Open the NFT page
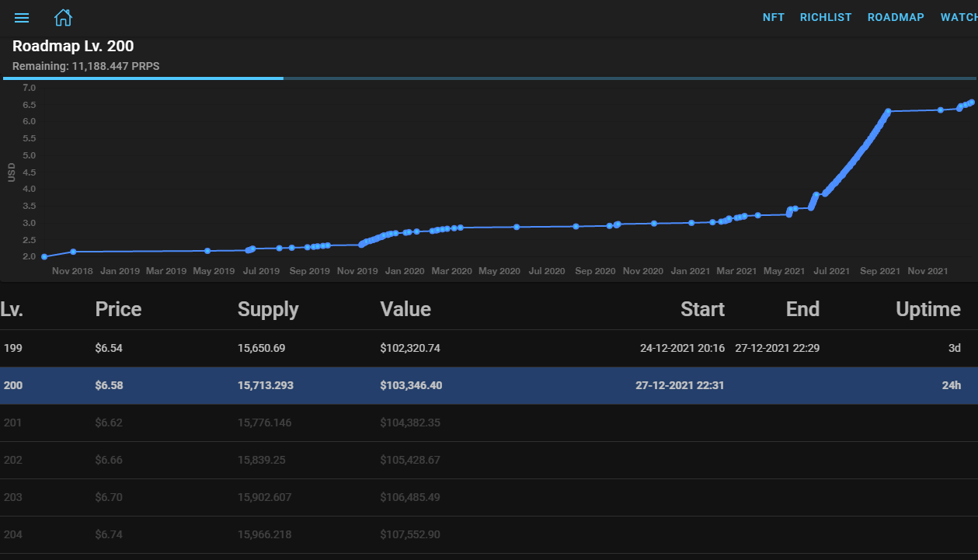978x560 pixels. click(x=773, y=17)
